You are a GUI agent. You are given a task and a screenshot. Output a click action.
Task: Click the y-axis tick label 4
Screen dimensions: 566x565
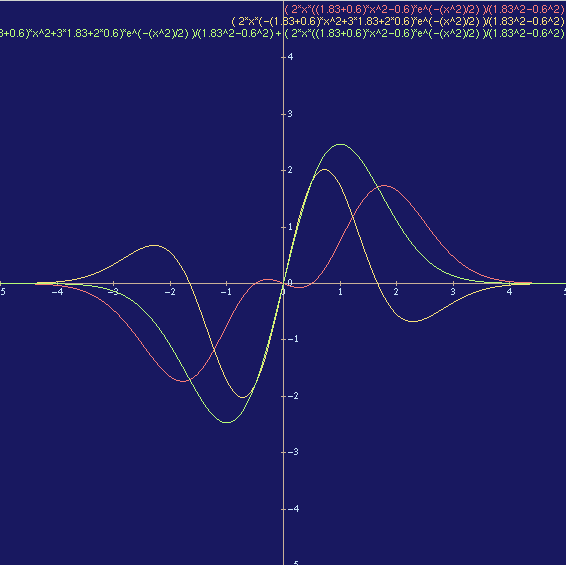[290, 57]
